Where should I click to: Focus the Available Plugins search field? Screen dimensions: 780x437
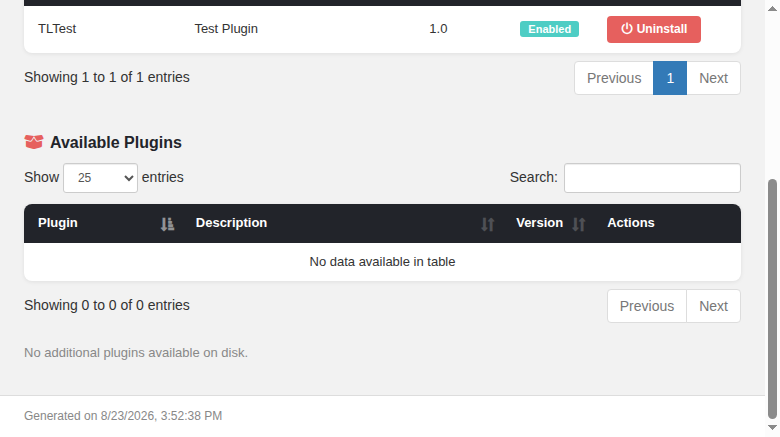pyautogui.click(x=652, y=178)
